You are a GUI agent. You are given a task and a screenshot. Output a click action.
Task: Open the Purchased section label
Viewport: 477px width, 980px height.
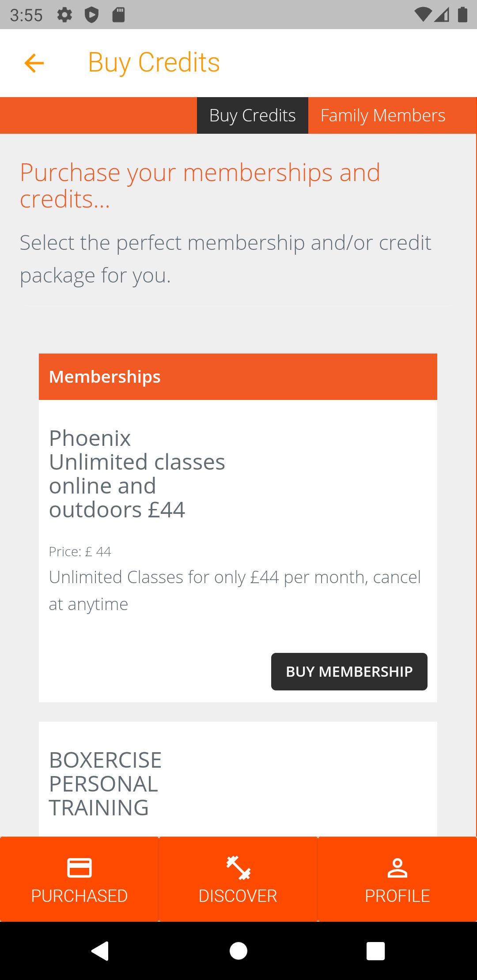pyautogui.click(x=79, y=896)
